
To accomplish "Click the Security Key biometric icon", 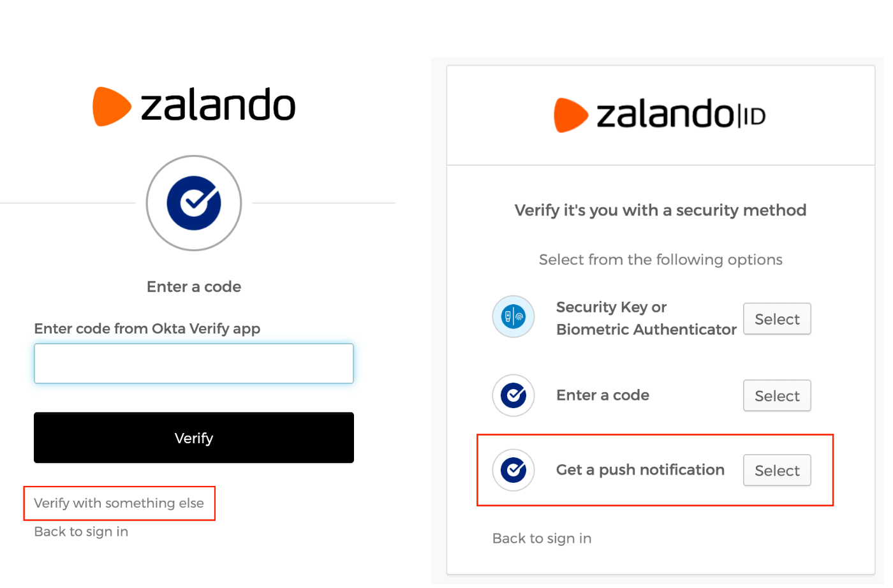I will pyautogui.click(x=513, y=316).
